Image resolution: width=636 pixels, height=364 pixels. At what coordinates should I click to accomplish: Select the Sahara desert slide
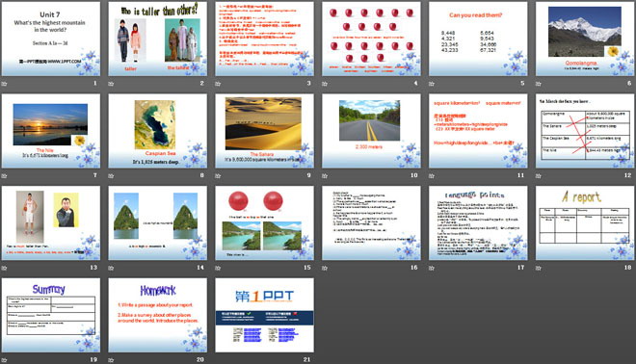pyautogui.click(x=264, y=131)
